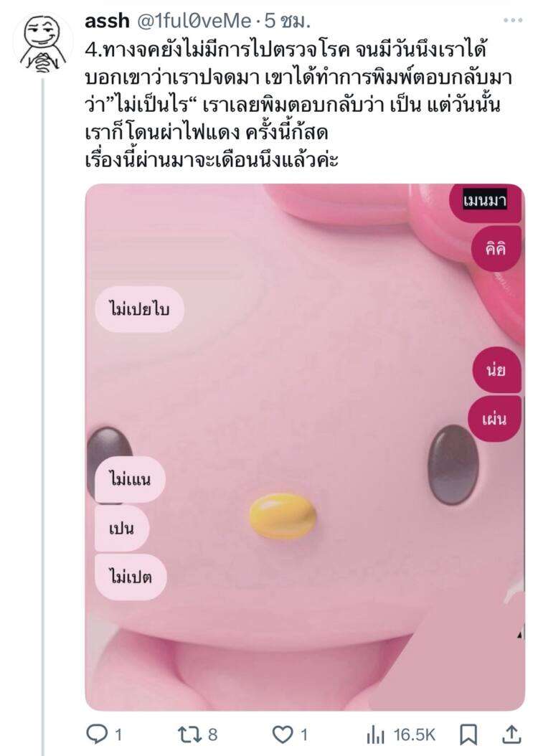Tap the เมนมา chat bubble
The width and height of the screenshot is (538, 756).
point(485,201)
